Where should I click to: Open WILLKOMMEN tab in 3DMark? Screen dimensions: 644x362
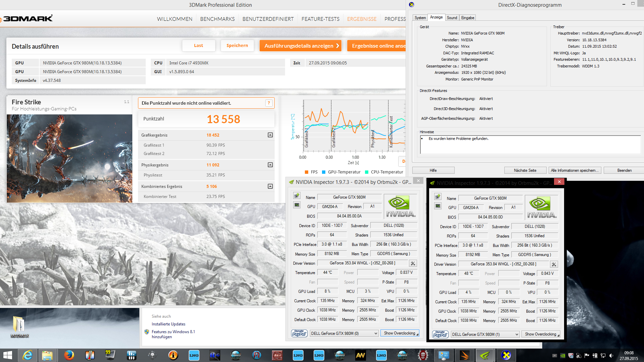pyautogui.click(x=175, y=19)
